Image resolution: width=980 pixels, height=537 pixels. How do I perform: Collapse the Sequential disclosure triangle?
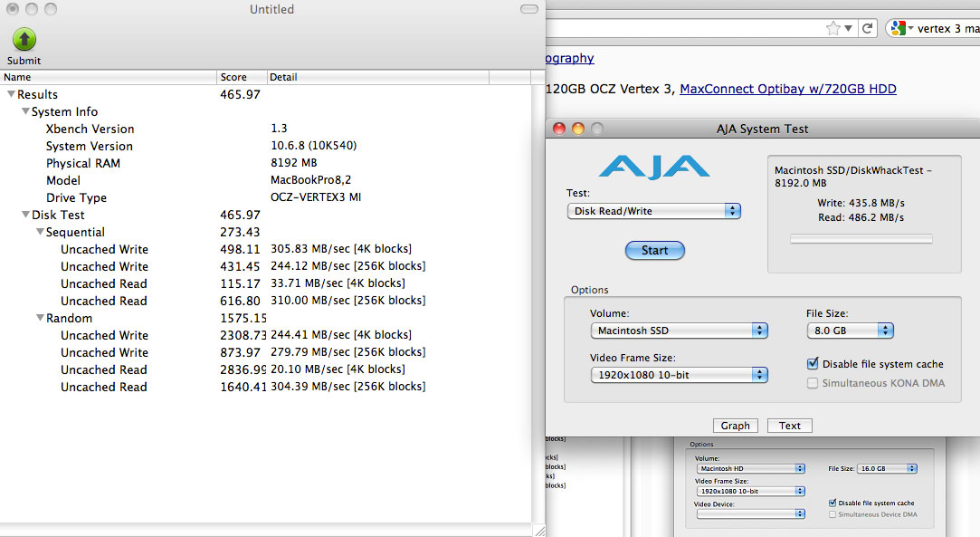coord(40,231)
